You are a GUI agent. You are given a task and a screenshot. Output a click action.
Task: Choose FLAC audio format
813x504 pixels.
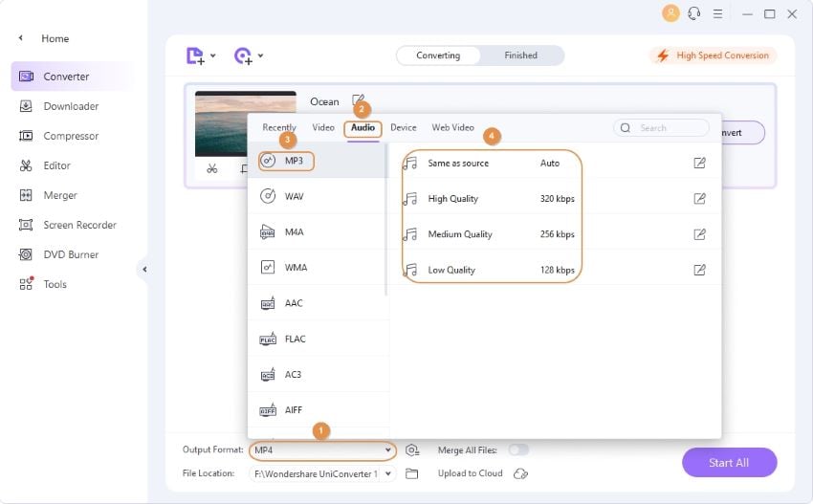pos(318,340)
